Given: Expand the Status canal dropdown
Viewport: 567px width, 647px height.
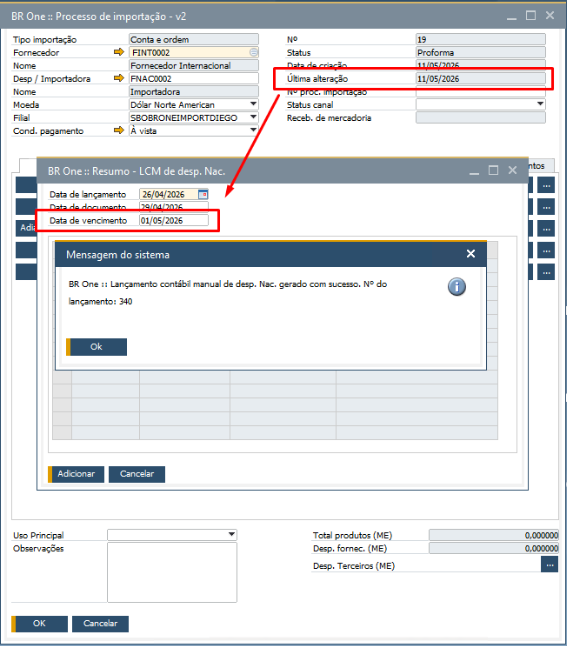Looking at the screenshot, I should pos(540,104).
